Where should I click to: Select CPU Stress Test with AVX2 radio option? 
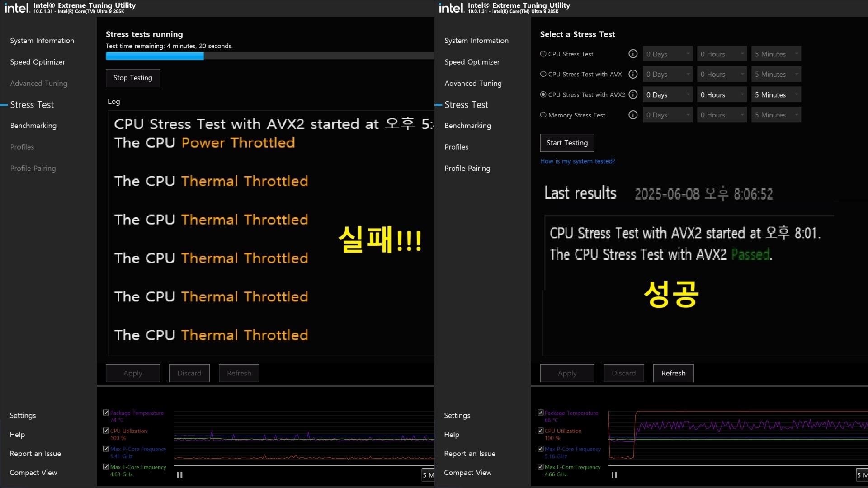pyautogui.click(x=543, y=94)
